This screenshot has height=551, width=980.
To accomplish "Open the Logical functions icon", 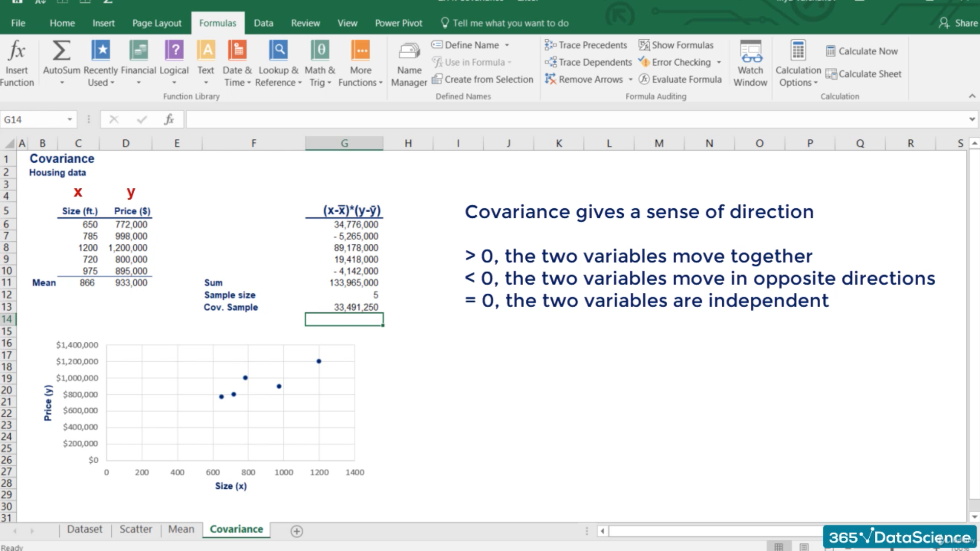I will (x=174, y=51).
